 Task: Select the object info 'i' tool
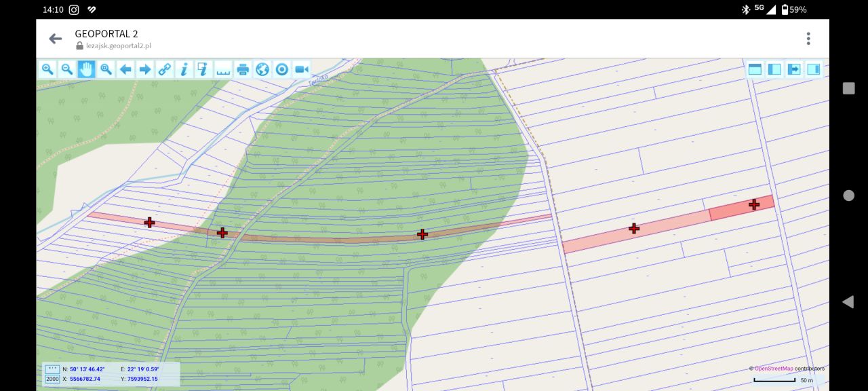click(184, 69)
